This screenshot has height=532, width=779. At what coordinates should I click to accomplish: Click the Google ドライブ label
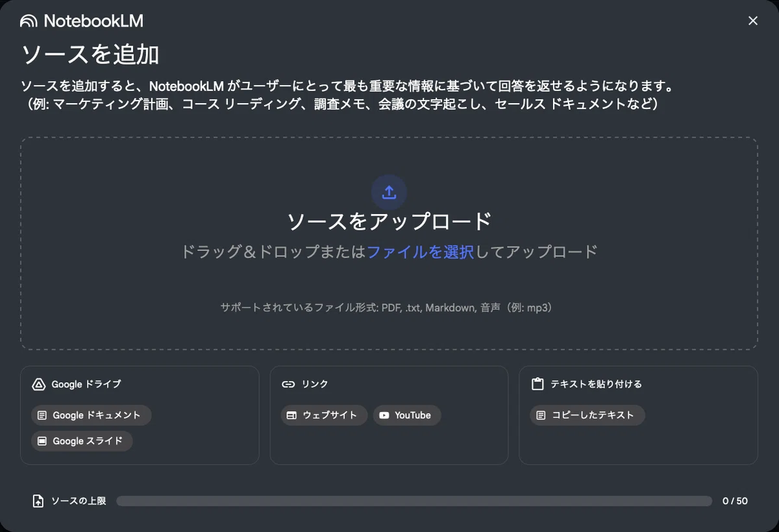point(86,384)
